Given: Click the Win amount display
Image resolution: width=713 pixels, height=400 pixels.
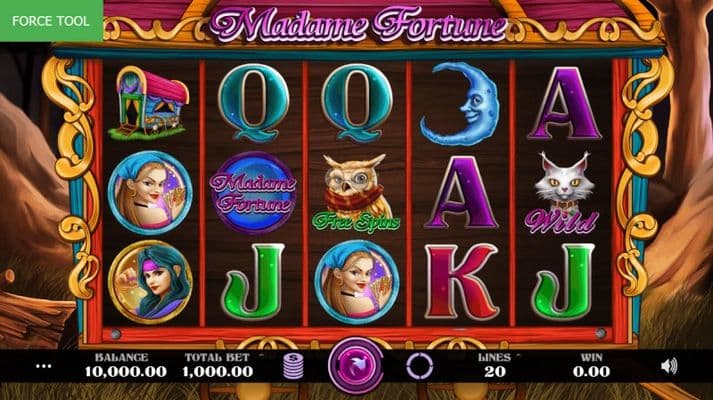Looking at the screenshot, I should 591,372.
